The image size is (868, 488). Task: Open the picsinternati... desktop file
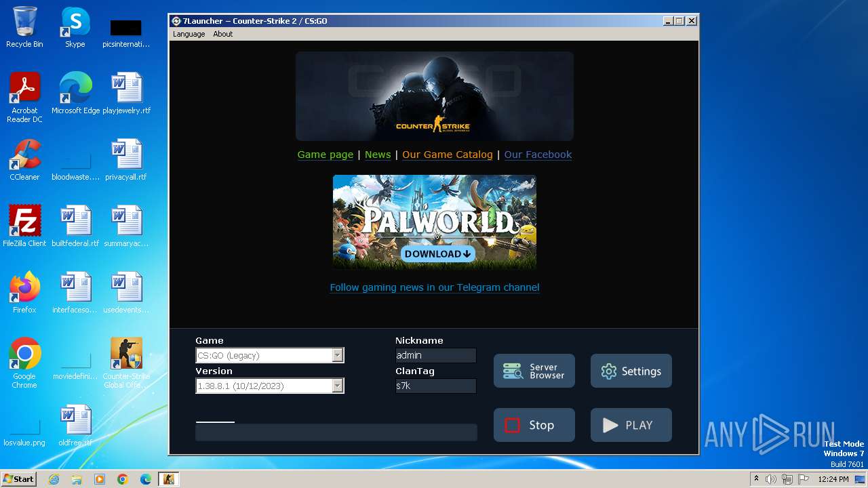click(126, 34)
